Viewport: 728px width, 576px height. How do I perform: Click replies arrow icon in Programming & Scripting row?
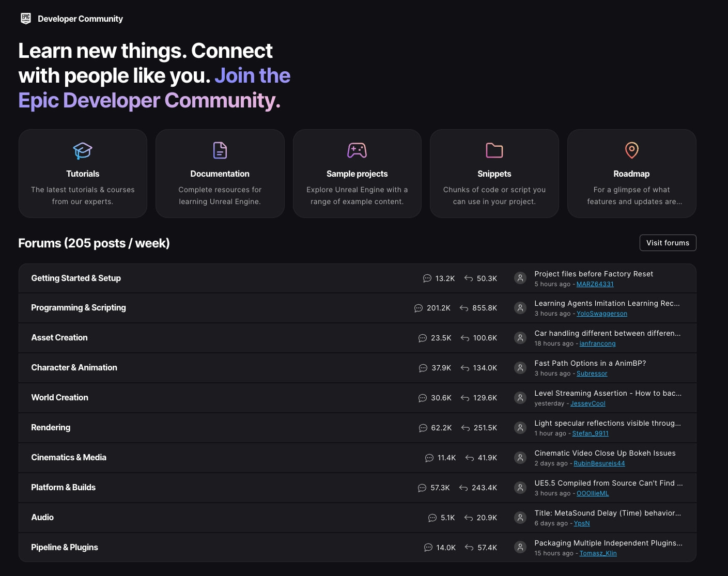tap(464, 308)
